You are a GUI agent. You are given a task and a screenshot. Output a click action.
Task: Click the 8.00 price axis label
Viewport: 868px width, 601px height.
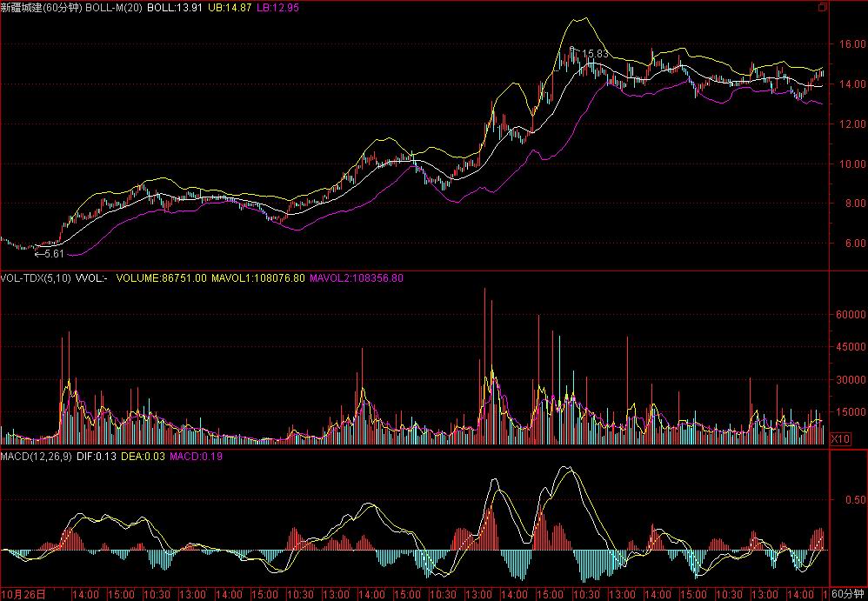(x=855, y=204)
